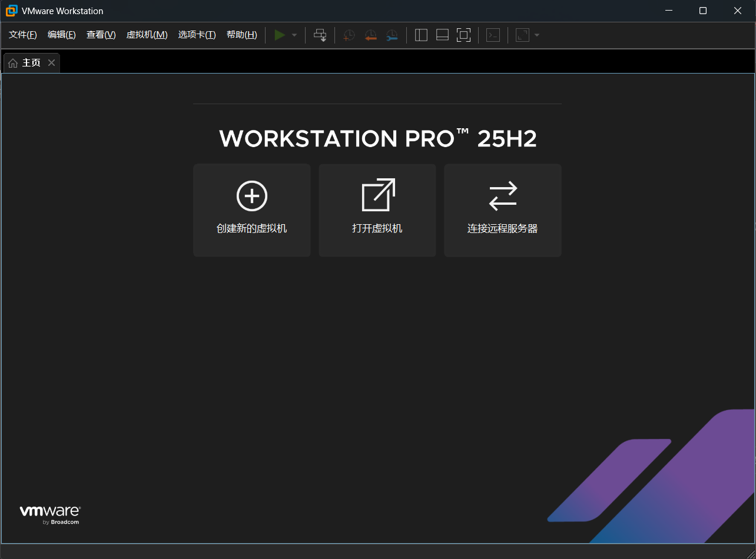The height and width of the screenshot is (559, 756).
Task: Take a snapshot using the clock-plus icon
Action: coord(349,35)
